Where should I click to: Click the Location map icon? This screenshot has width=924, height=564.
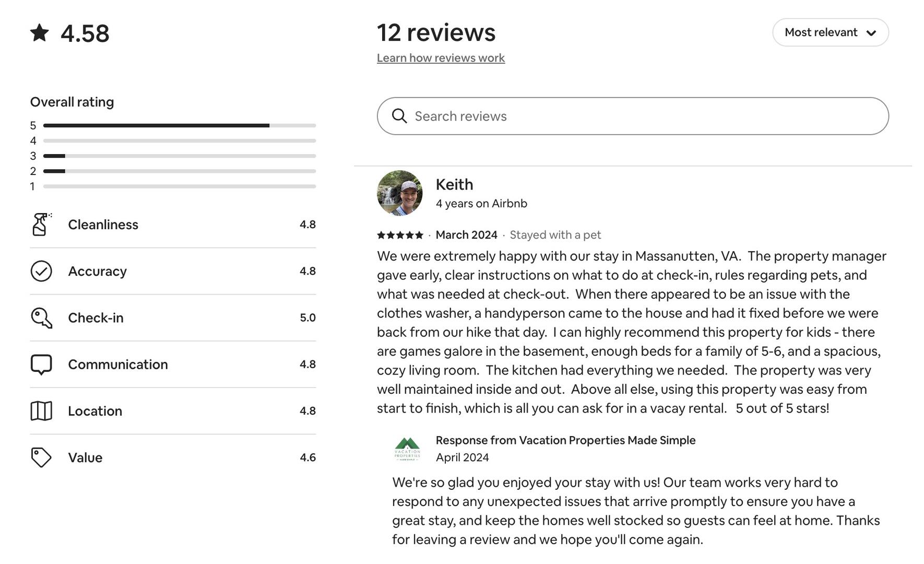41,411
